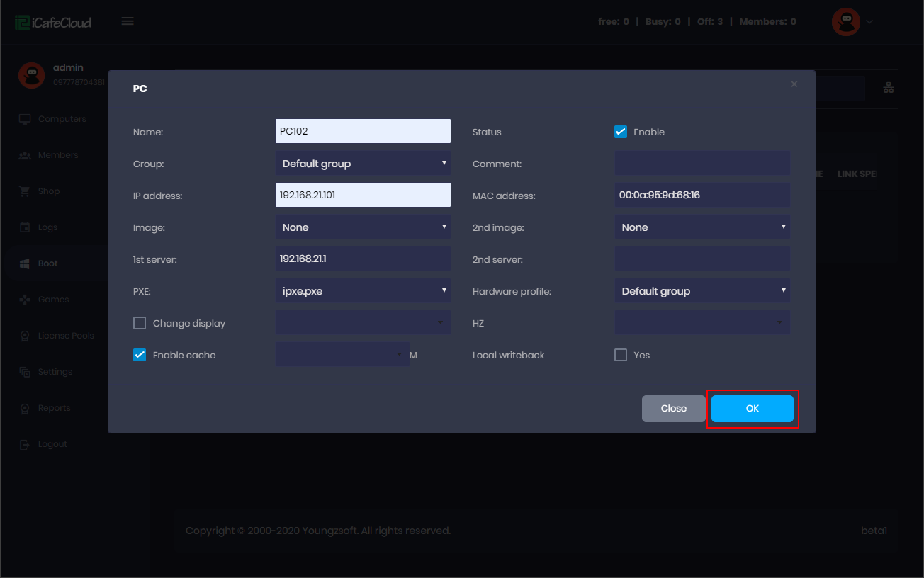Click the admin avatar in top bar
This screenshot has width=924, height=578.
click(845, 22)
